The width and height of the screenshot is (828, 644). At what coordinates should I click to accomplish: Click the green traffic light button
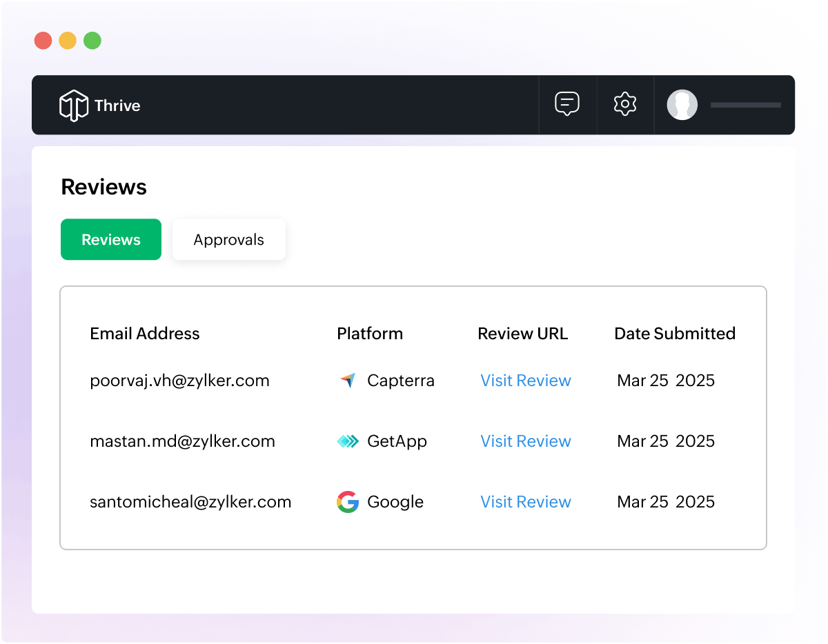coord(92,41)
